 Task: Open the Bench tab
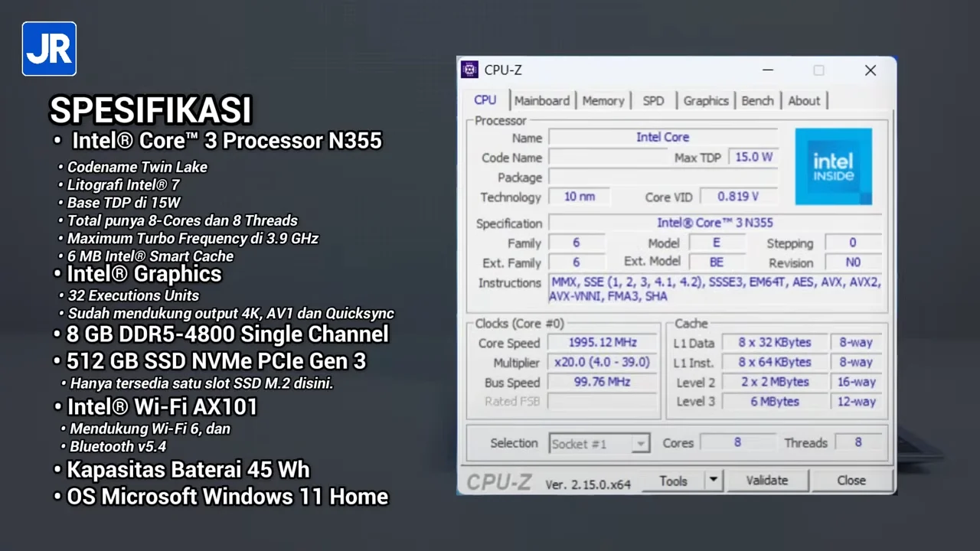[x=757, y=100]
